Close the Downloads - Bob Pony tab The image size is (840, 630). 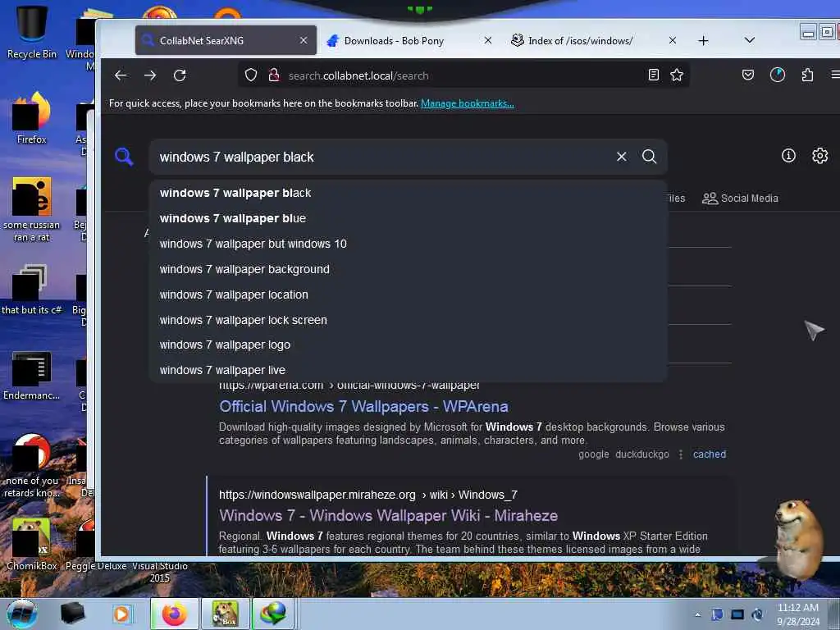pos(488,40)
